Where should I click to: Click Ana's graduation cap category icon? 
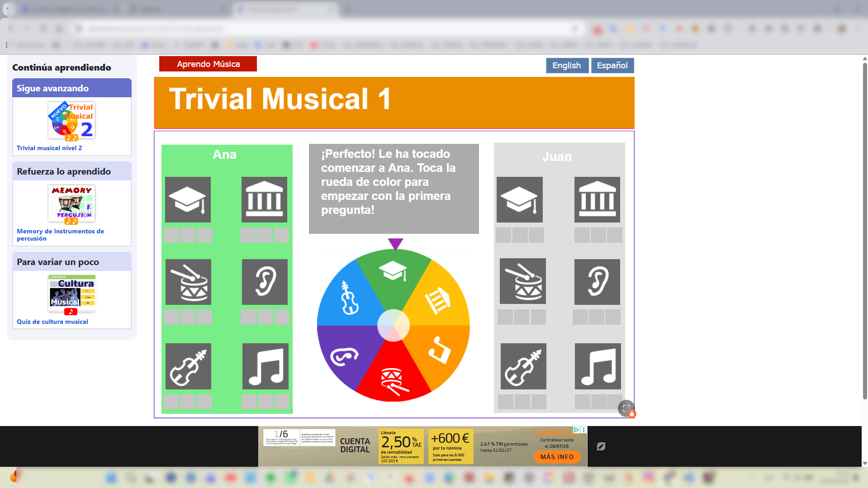click(x=188, y=199)
